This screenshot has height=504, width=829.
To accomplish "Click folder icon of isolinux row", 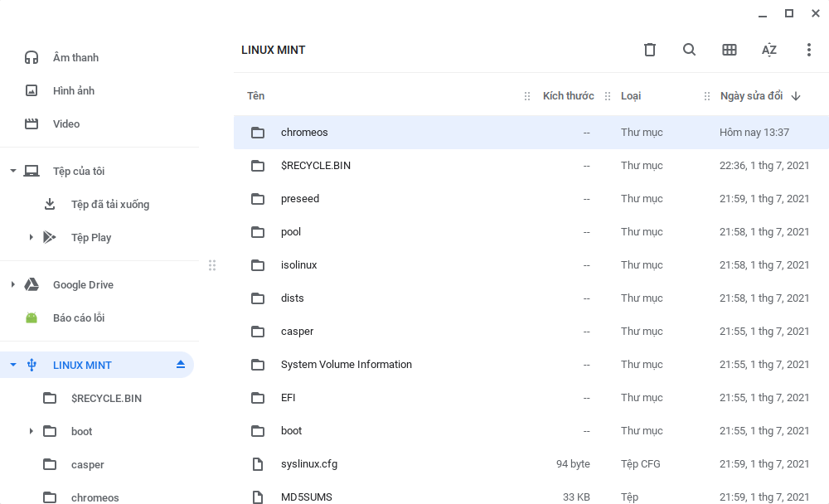I will [258, 265].
